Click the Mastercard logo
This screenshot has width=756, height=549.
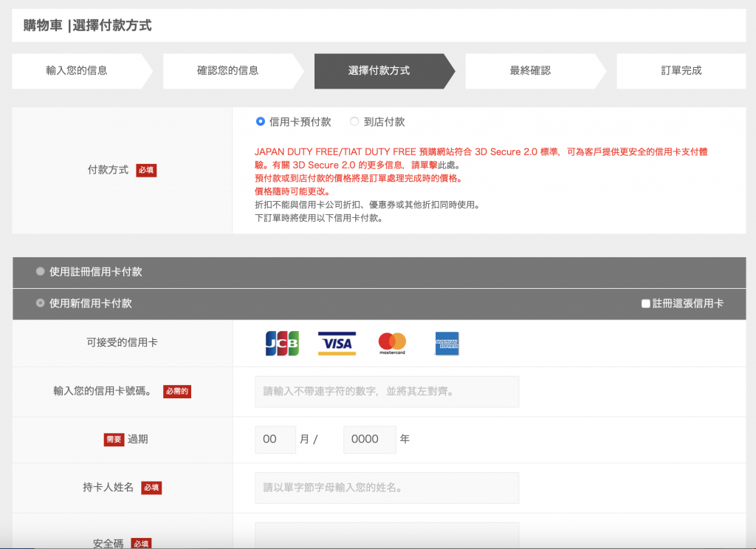(392, 344)
